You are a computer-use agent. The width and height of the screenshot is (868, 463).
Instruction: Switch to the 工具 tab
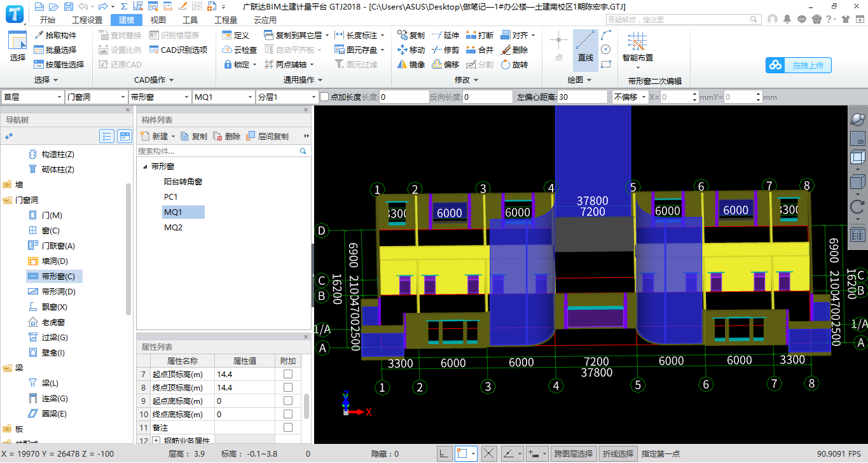click(x=190, y=20)
